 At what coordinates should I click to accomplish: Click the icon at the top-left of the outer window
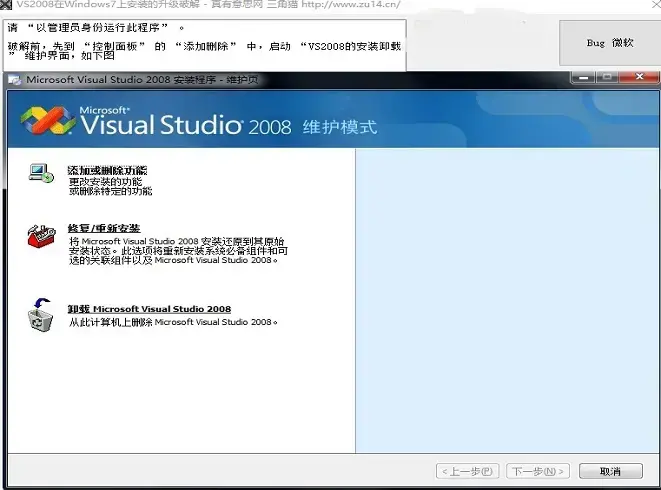click(6, 4)
